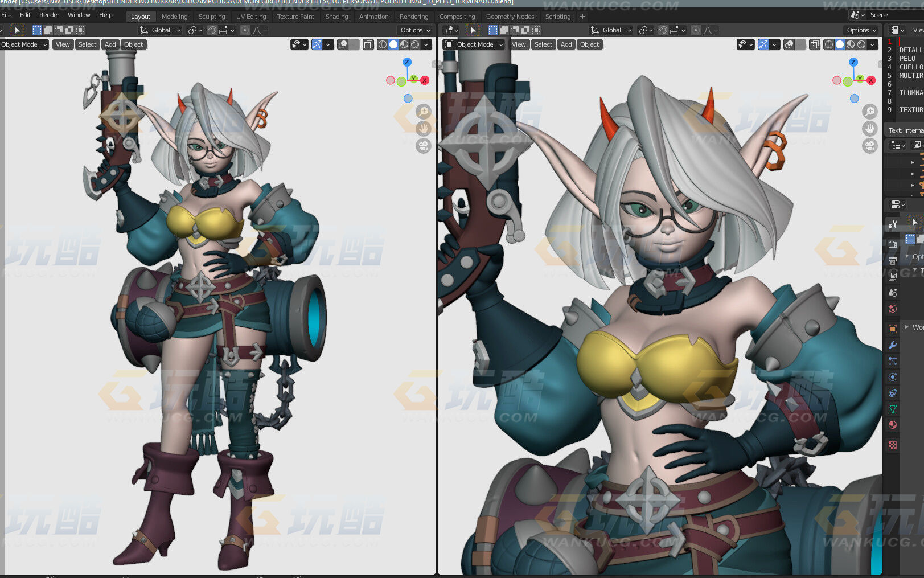
Task: Open shading options dropdown in left viewport
Action: pos(426,44)
